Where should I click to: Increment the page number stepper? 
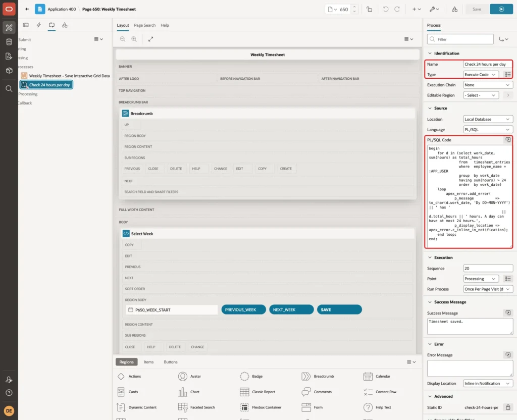coord(354,7)
